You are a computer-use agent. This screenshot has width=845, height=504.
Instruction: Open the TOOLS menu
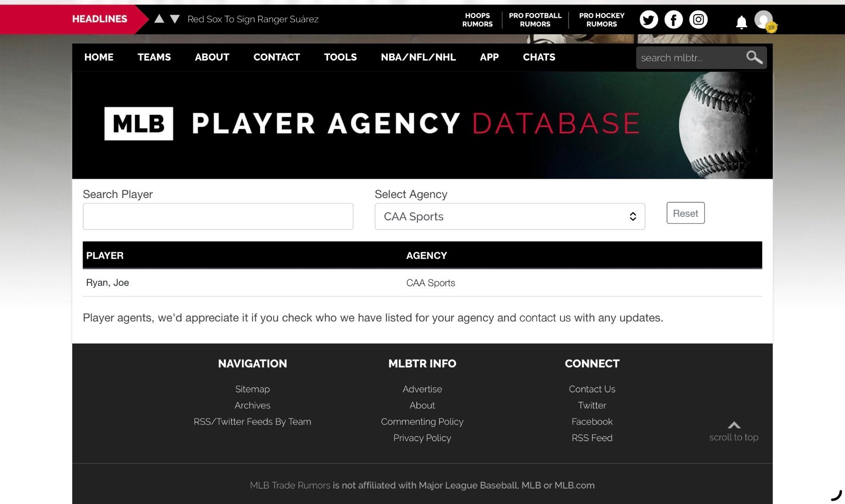click(x=340, y=57)
